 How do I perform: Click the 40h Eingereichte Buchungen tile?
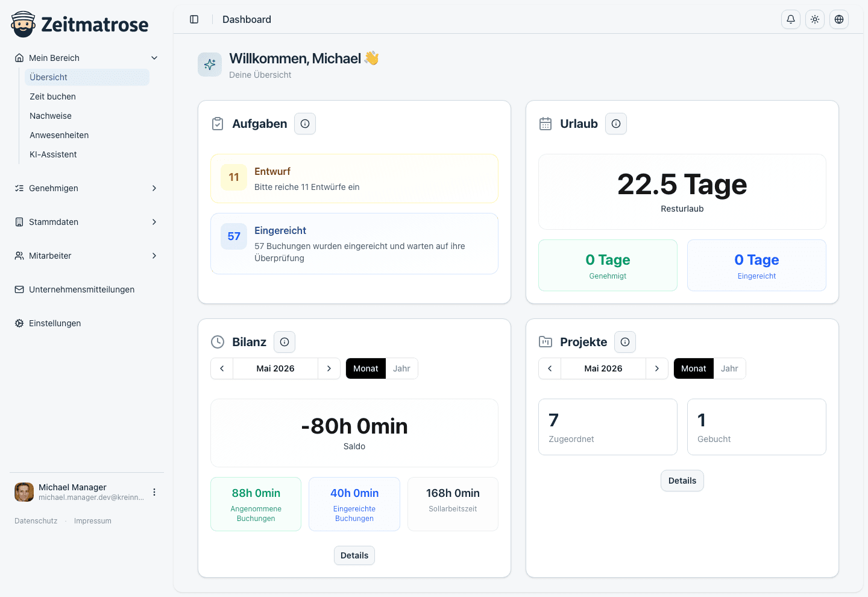(354, 504)
